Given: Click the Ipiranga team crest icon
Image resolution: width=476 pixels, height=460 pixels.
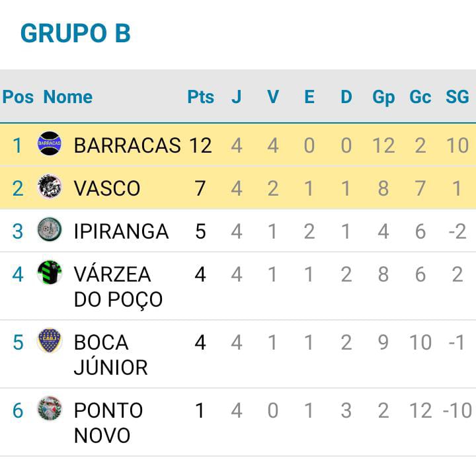Looking at the screenshot, I should [x=50, y=229].
